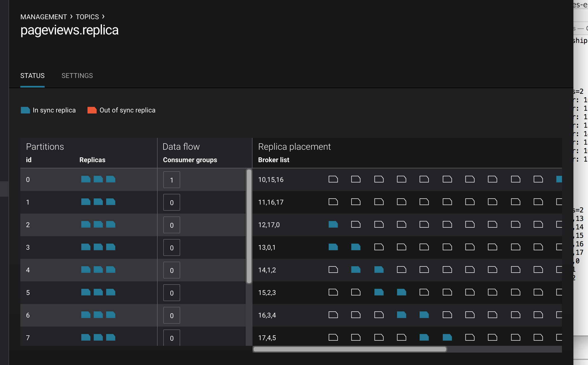Select broker list 13,0,1
588x365 pixels.
[267, 247]
